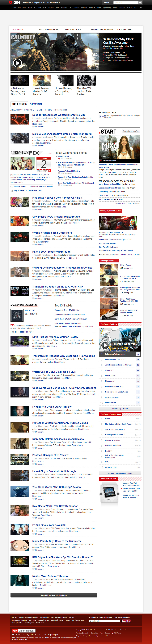This screenshot has width=152, height=644.
Task: Open Essential Free Apps for iPad Mini link
Action: coord(132,489)
